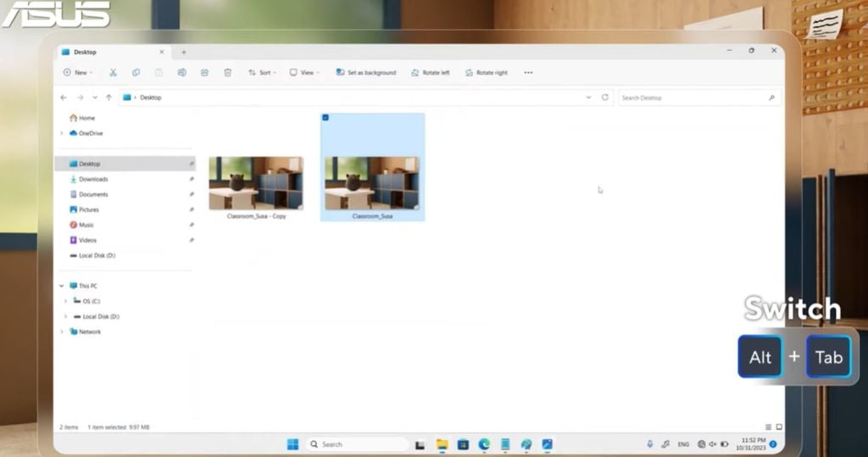Click the Refresh icon beside address bar
The width and height of the screenshot is (868, 457).
pos(604,98)
